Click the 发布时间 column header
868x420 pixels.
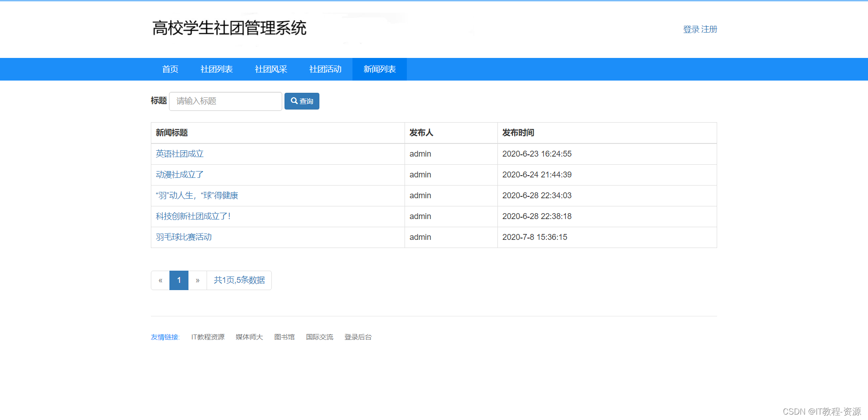518,133
